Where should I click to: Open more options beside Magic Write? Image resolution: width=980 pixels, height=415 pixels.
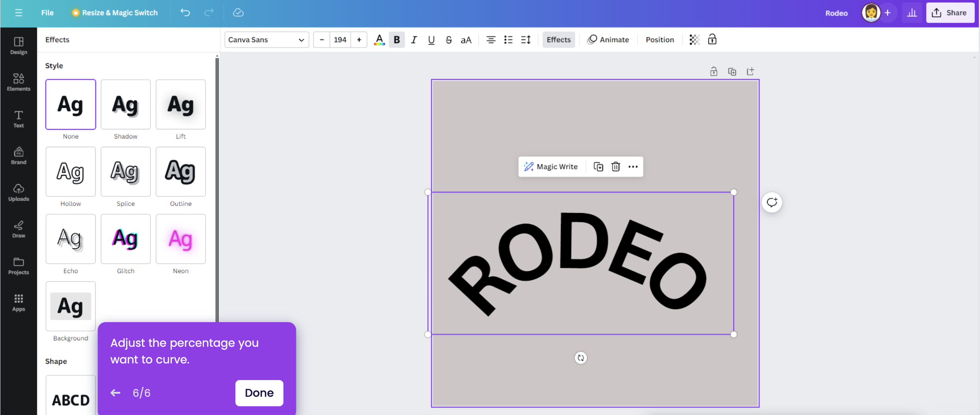pyautogui.click(x=632, y=167)
